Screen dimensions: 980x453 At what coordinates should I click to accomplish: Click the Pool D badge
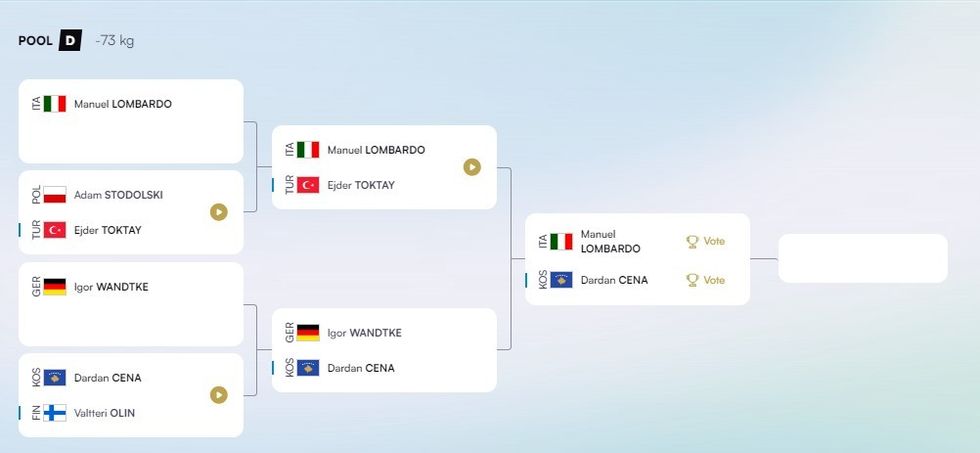69,41
